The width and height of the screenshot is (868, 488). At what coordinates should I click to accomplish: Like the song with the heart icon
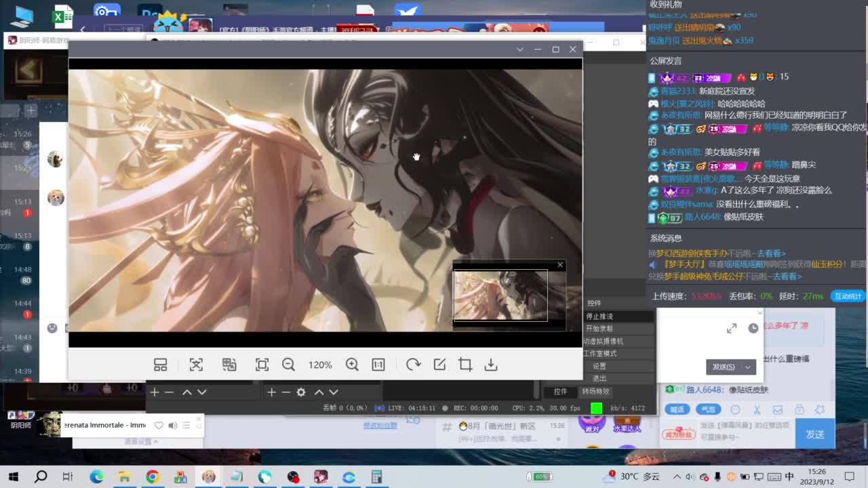(x=159, y=425)
